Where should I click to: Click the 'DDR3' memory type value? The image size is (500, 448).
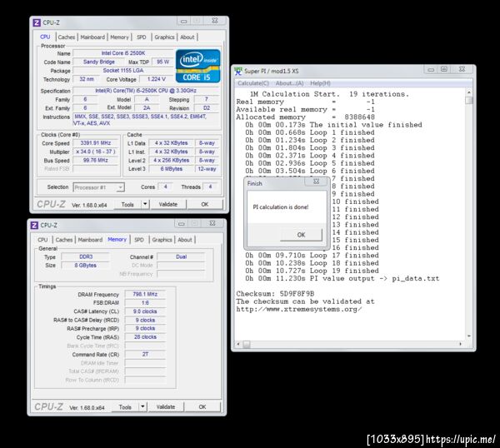(86, 256)
